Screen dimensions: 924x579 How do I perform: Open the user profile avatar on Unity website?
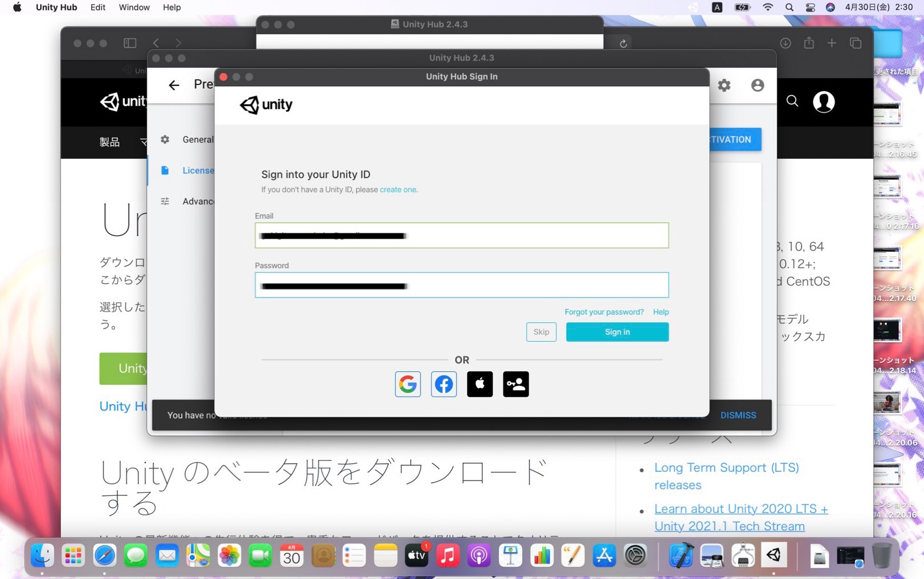(x=824, y=101)
